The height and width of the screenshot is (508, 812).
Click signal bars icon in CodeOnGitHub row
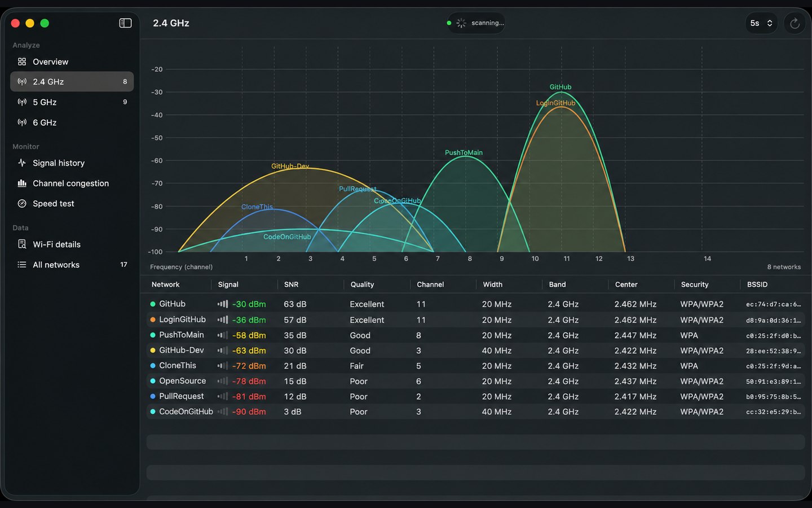(x=223, y=412)
